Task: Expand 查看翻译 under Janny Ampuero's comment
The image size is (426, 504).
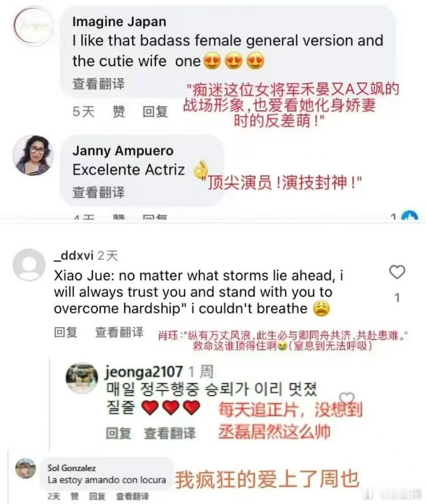Action: [99, 193]
